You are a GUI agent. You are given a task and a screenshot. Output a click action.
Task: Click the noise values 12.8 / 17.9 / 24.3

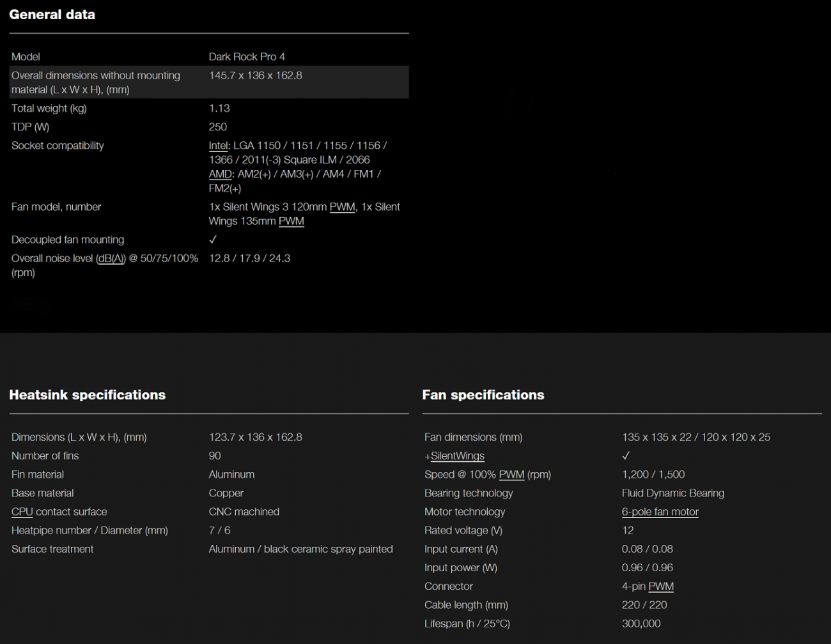click(x=249, y=258)
